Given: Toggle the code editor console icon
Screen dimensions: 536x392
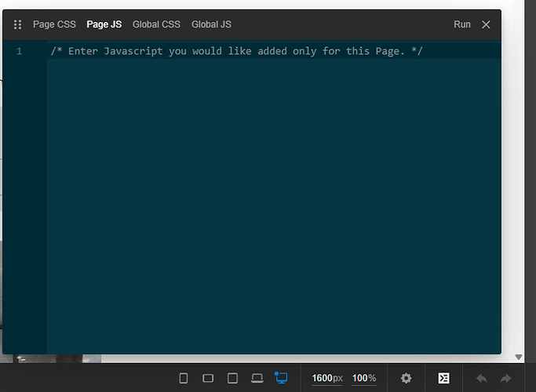Looking at the screenshot, I should coord(443,378).
